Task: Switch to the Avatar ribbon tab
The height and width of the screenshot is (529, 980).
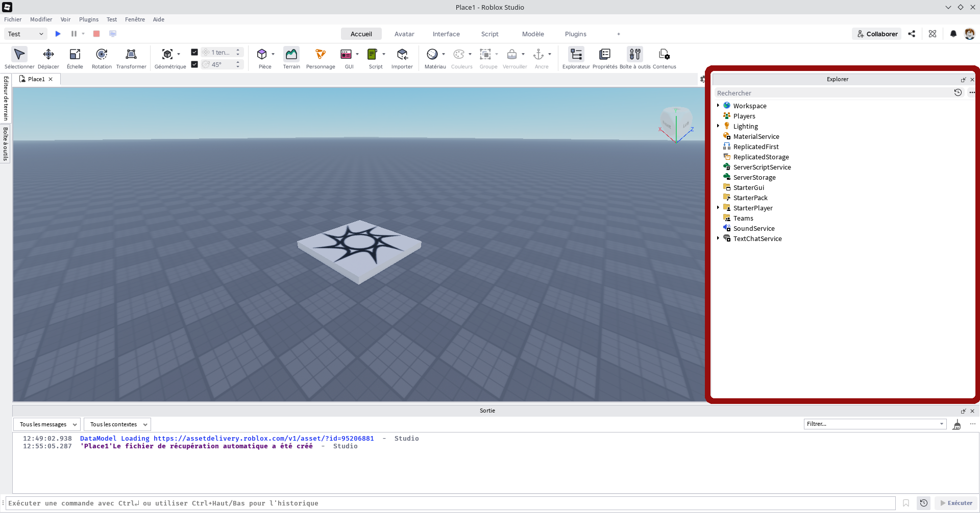Action: tap(404, 34)
